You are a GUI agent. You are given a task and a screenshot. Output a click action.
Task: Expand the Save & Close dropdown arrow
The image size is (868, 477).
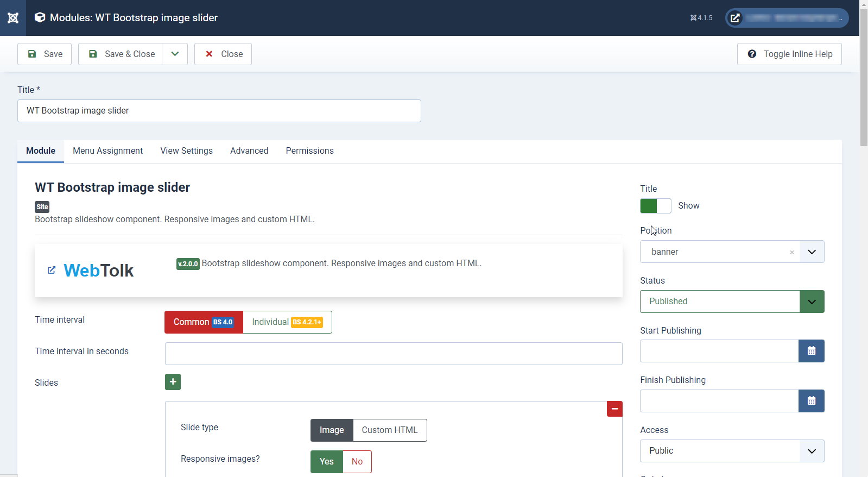(x=175, y=54)
